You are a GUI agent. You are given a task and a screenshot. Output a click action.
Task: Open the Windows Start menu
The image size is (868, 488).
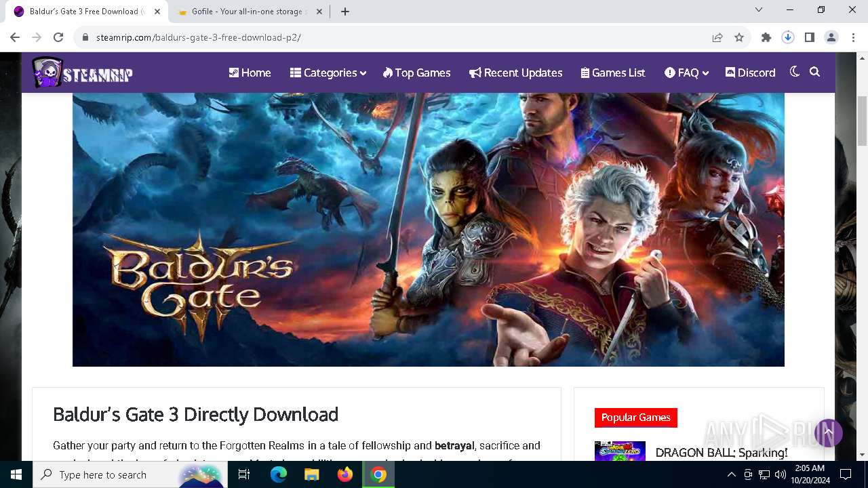point(16,474)
